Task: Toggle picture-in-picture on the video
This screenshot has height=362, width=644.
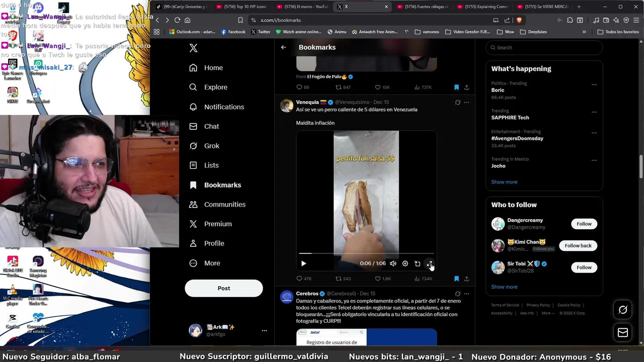Action: pos(417,263)
